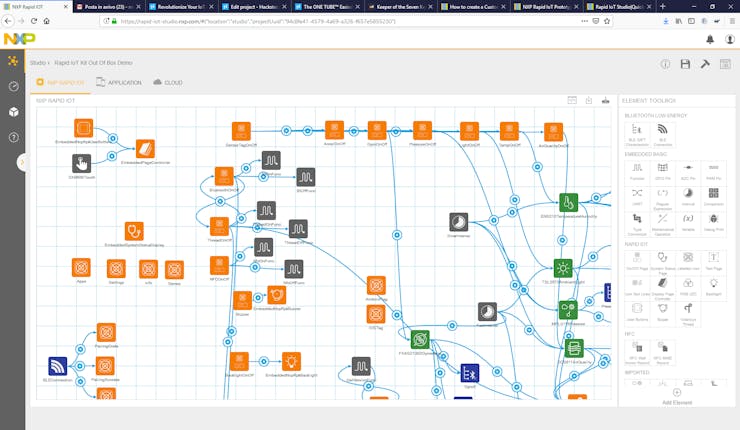The image size is (740, 430).
Task: Switch to CLOUD tab
Action: coord(168,83)
